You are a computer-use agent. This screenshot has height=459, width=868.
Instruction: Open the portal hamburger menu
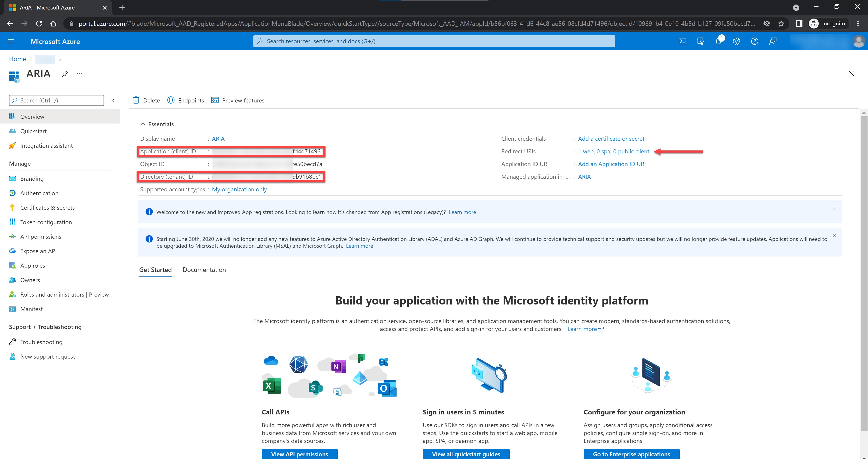click(x=11, y=41)
